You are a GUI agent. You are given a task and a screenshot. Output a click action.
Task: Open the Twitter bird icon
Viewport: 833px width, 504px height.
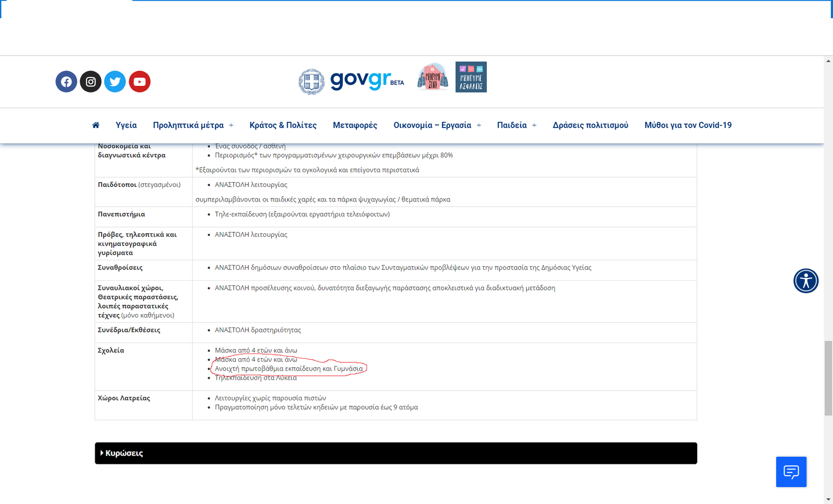coord(115,82)
